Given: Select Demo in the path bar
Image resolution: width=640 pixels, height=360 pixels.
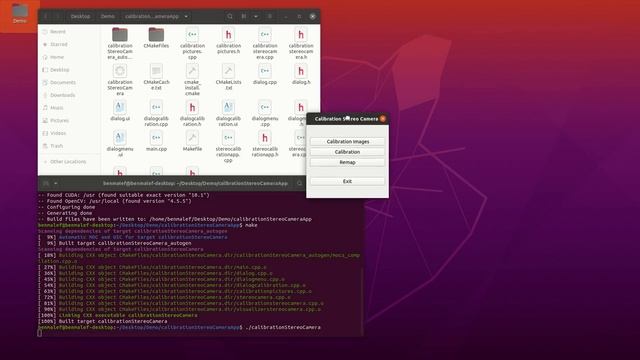Looking at the screenshot, I should [108, 16].
